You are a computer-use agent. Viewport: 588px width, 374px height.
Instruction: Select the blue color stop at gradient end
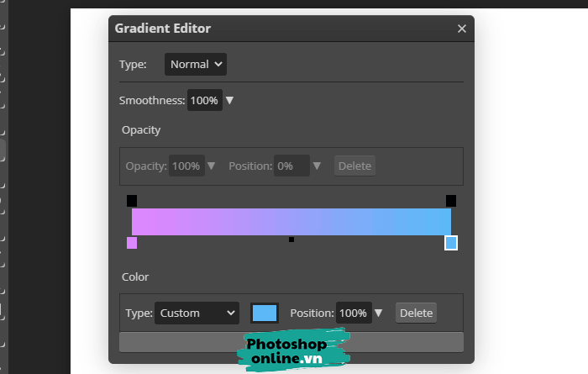[451, 243]
